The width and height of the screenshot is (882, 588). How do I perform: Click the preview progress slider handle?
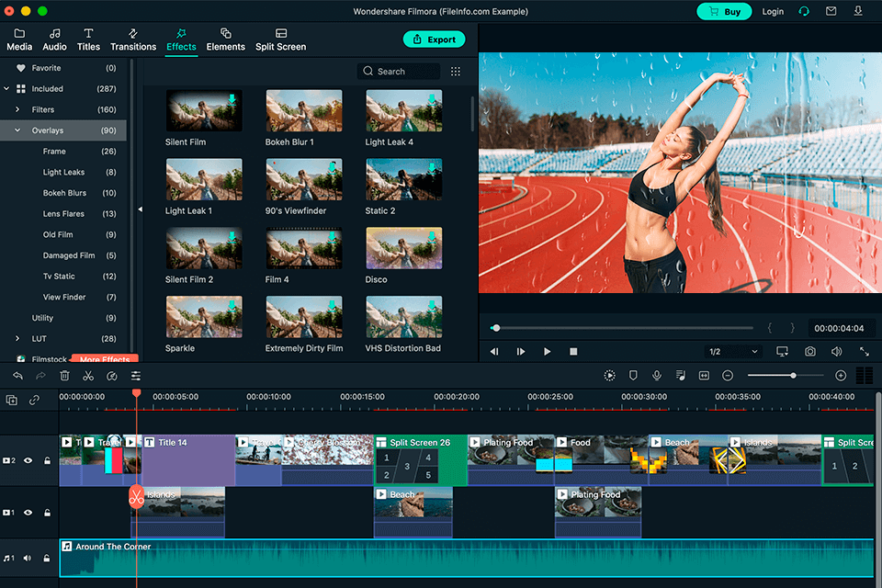click(x=495, y=328)
